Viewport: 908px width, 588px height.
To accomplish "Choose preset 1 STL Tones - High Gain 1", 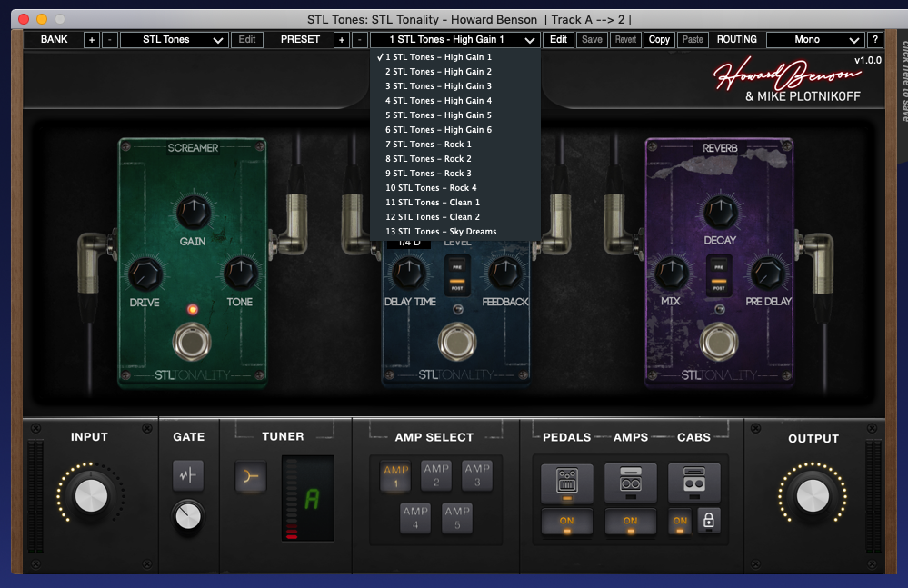I will 455,56.
